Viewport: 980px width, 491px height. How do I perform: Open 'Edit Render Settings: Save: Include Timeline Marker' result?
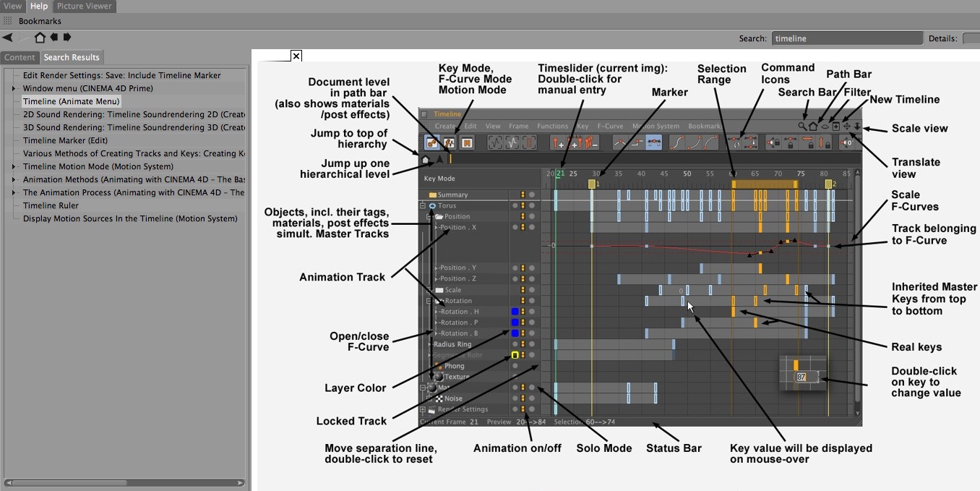122,75
